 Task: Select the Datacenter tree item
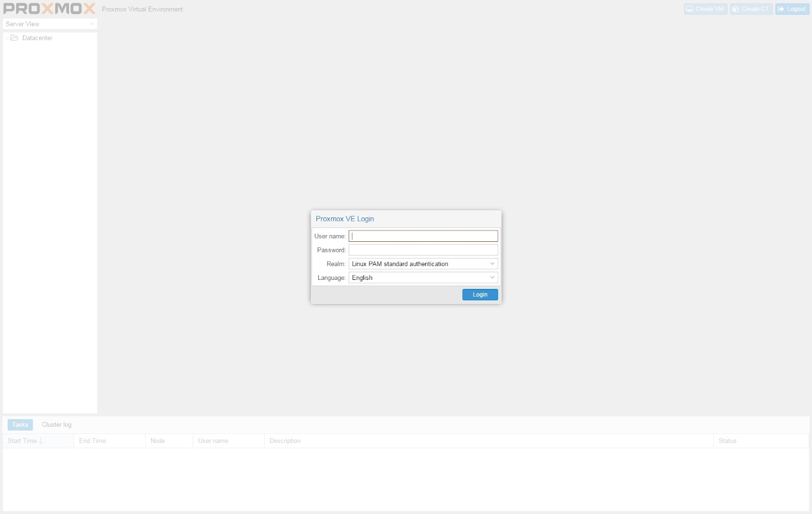[50, 38]
